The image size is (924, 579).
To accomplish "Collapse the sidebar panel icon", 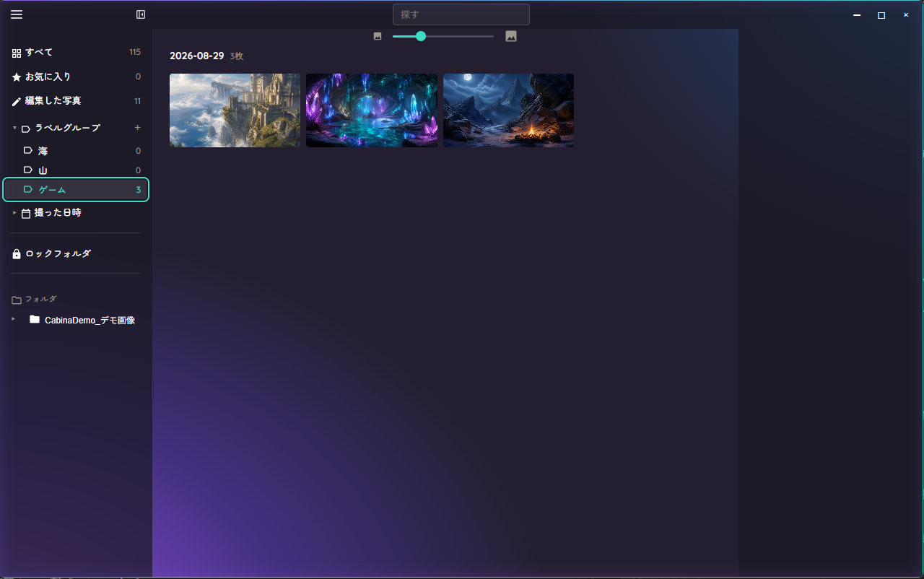I will [141, 14].
